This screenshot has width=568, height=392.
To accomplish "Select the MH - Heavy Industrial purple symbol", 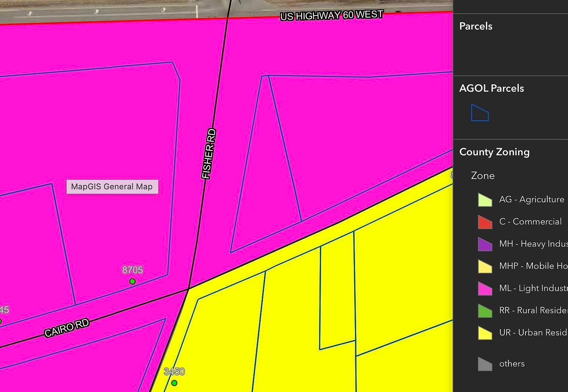I will 485,244.
